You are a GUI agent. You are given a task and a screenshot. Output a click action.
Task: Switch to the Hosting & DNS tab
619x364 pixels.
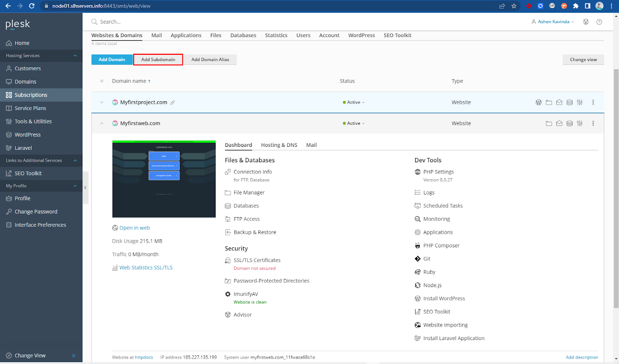(279, 145)
